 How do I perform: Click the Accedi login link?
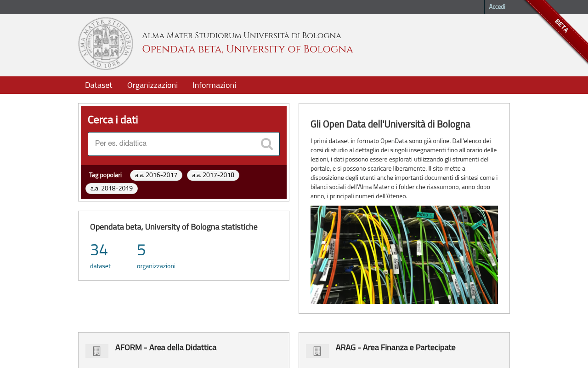click(x=497, y=7)
